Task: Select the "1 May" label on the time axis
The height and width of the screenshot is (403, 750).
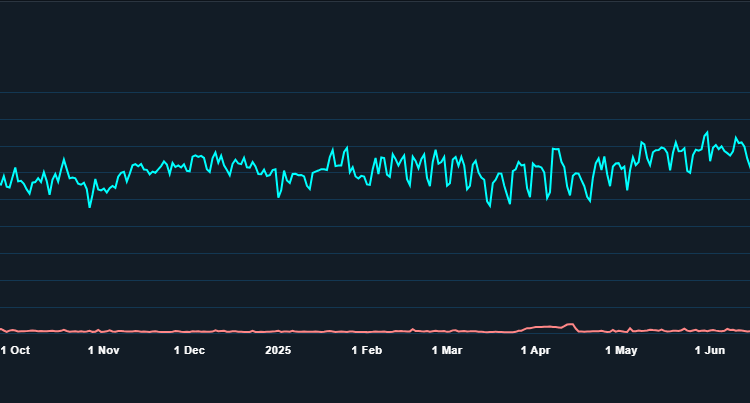Action: [x=622, y=350]
